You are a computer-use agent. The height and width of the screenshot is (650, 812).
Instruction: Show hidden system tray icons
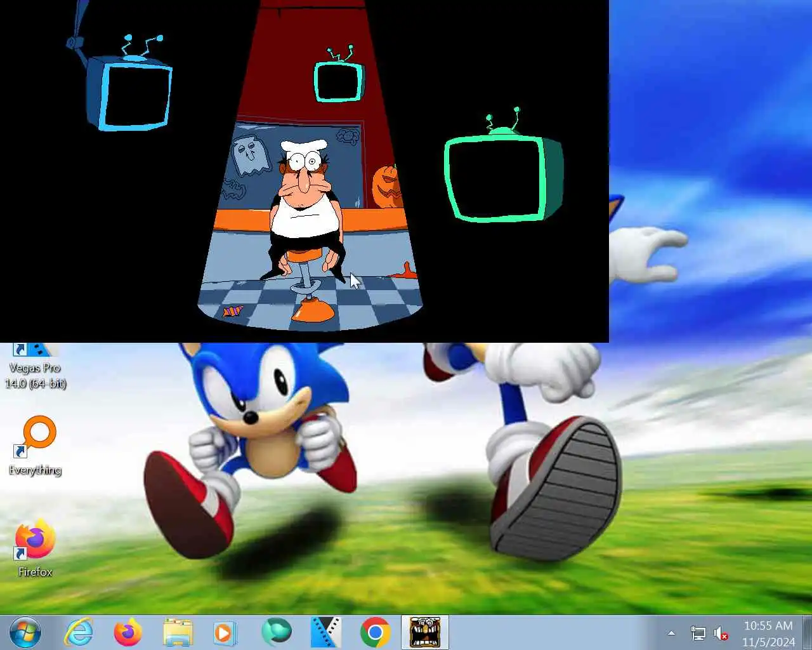[671, 633]
